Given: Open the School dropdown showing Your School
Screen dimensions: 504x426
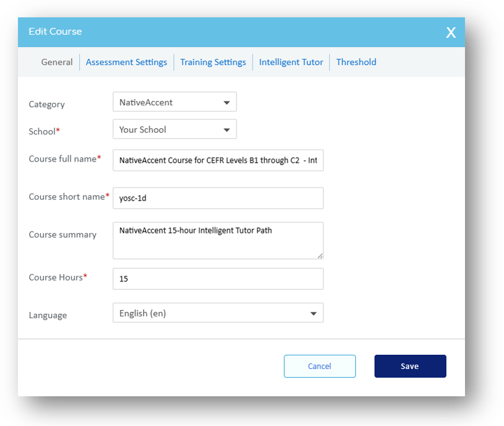Looking at the screenshot, I should coord(175,129).
